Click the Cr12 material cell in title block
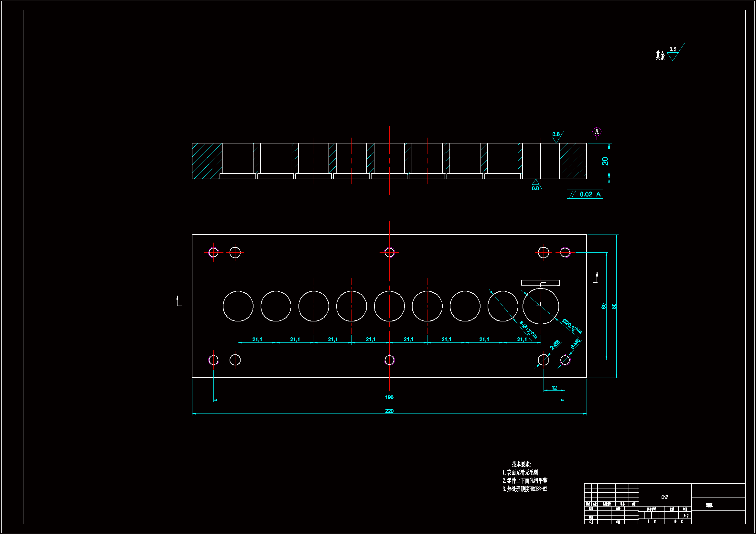The width and height of the screenshot is (756, 534). tap(664, 497)
